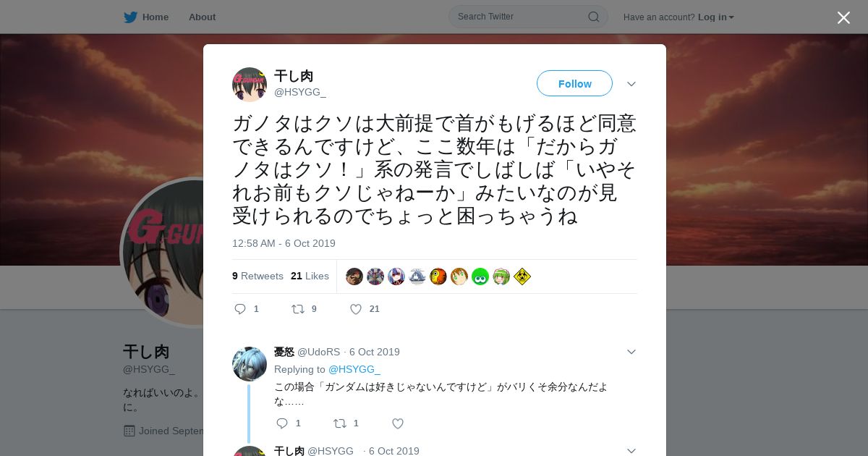Close the tweet overlay with the X
Screen dimensions: 868x456
tap(843, 17)
